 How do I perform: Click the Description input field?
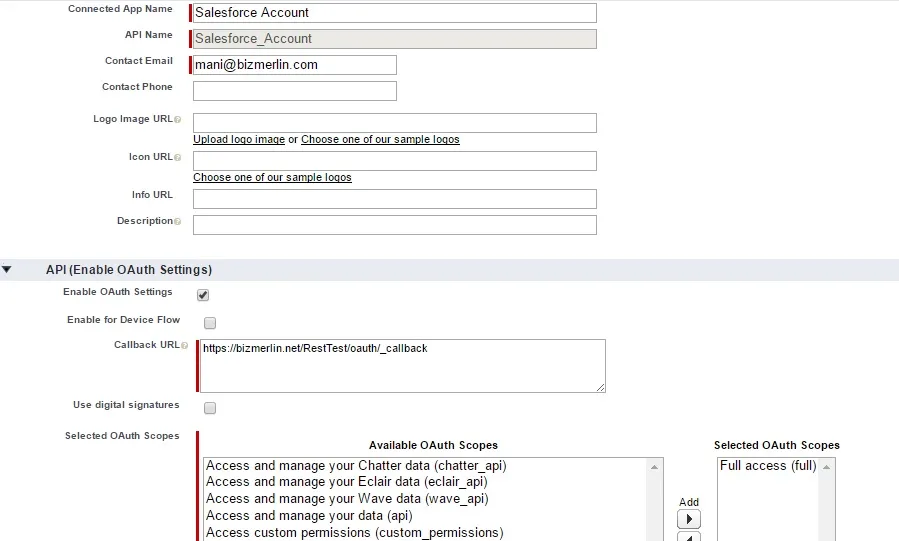394,225
